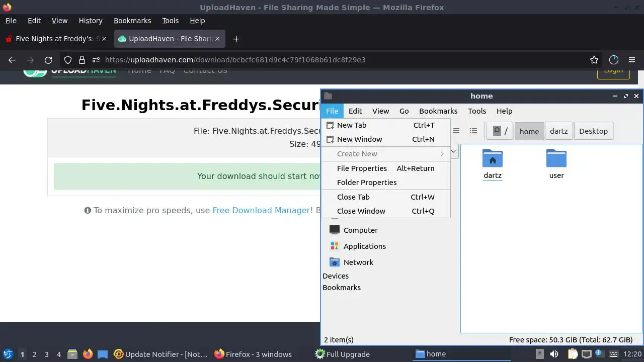This screenshot has width=644, height=362.
Task: Open the file manager Tools menu
Action: (x=477, y=111)
